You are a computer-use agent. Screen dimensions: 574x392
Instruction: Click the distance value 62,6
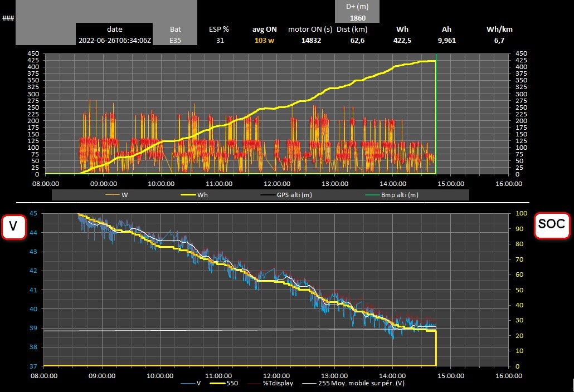358,40
